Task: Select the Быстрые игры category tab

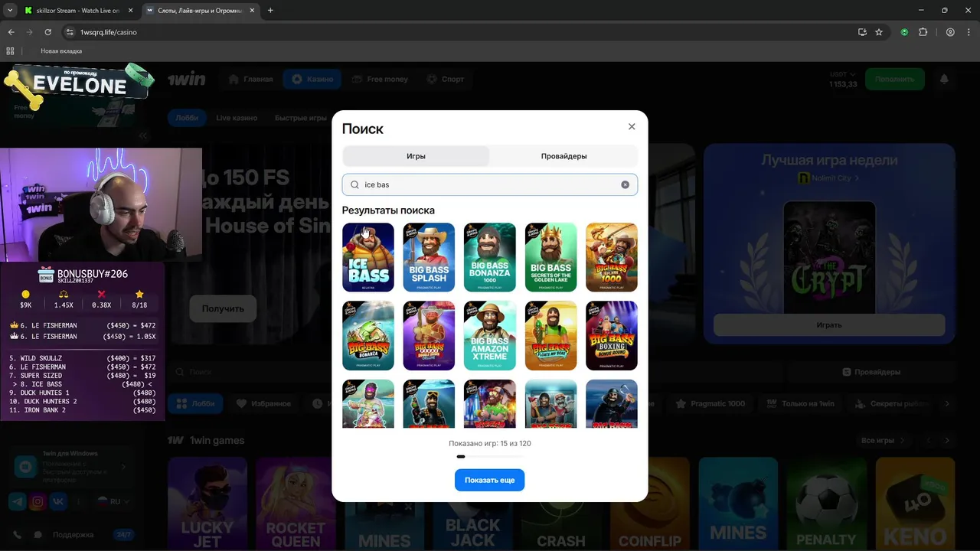Action: (301, 118)
